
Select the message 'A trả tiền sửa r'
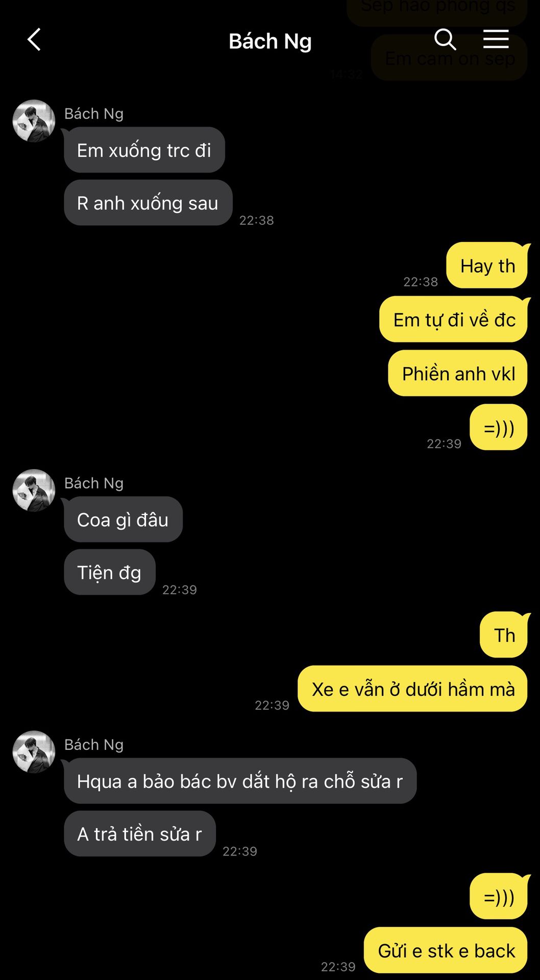[x=140, y=834]
